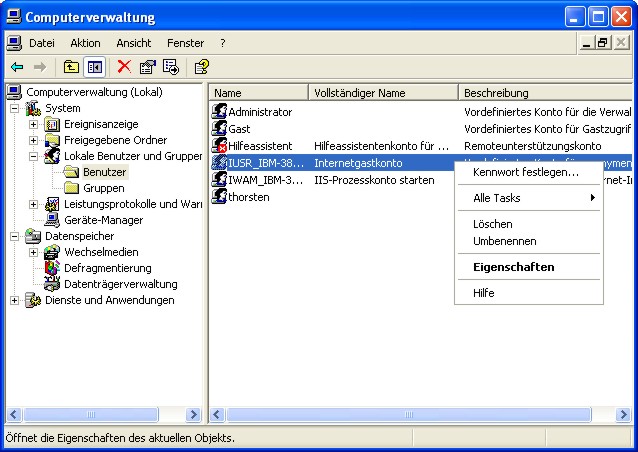Expand Dienste und Anwendungen node

(14, 300)
